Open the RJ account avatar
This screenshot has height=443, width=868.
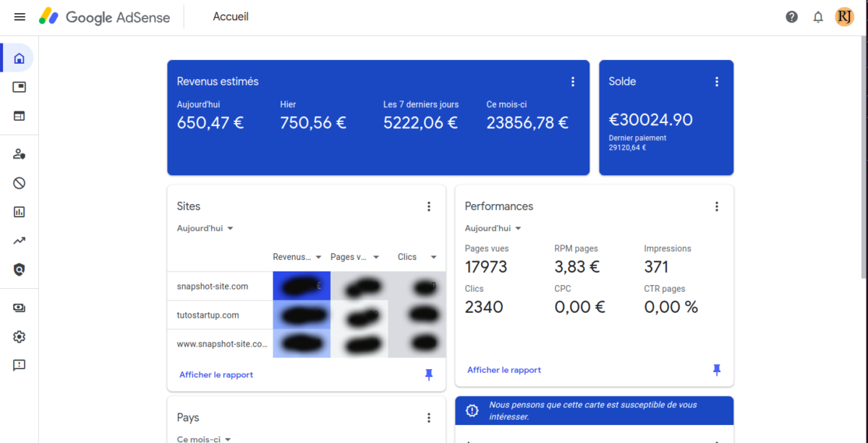(x=844, y=17)
